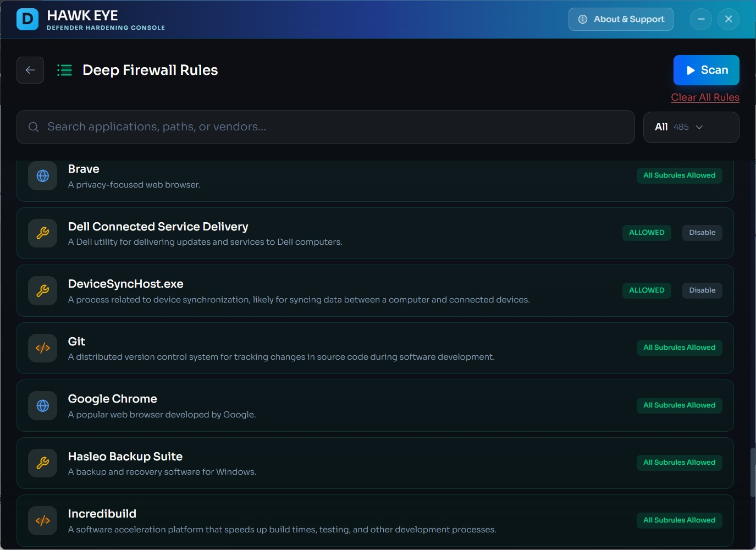Click the green list icon beside Deep Firewall Rules
756x550 pixels.
(x=64, y=70)
